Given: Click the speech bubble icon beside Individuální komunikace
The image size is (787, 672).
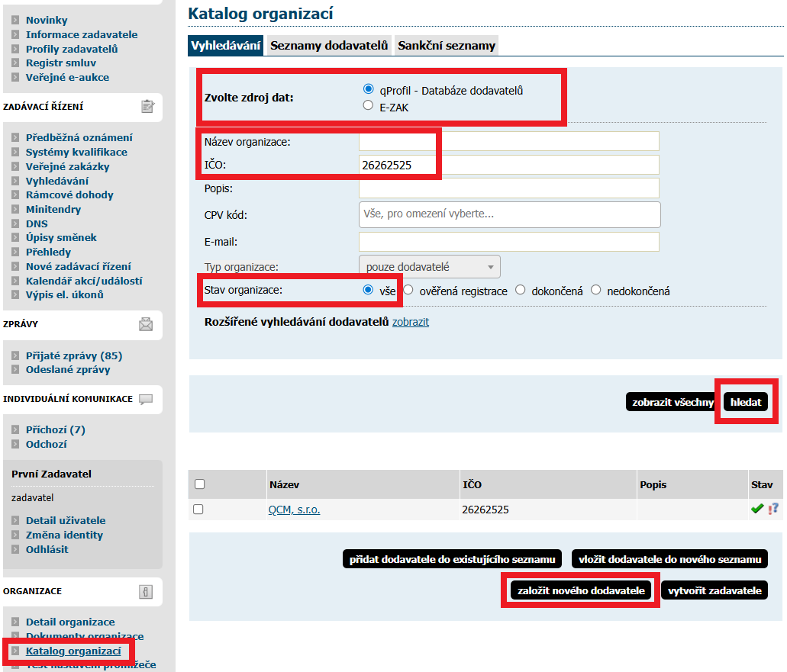Looking at the screenshot, I should (x=146, y=399).
